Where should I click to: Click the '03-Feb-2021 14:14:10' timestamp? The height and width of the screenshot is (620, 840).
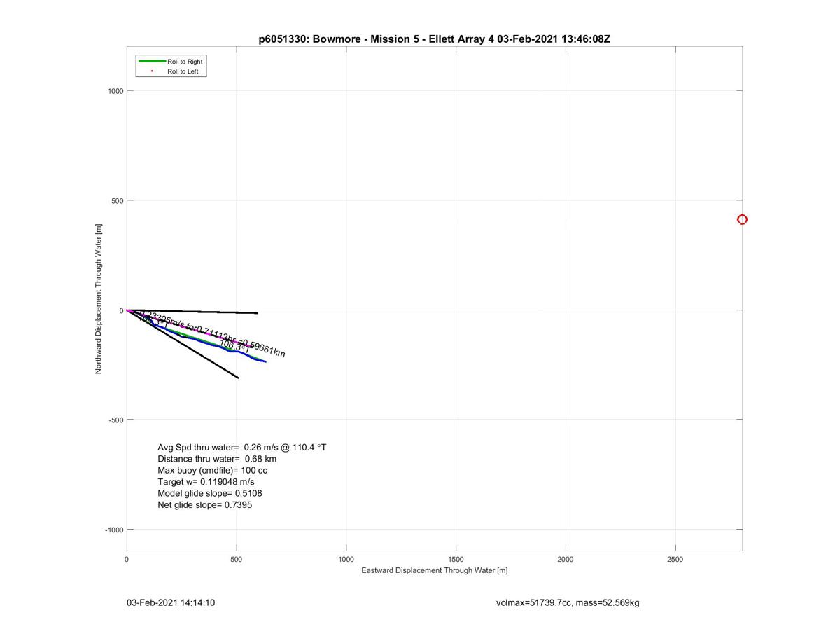[171, 602]
